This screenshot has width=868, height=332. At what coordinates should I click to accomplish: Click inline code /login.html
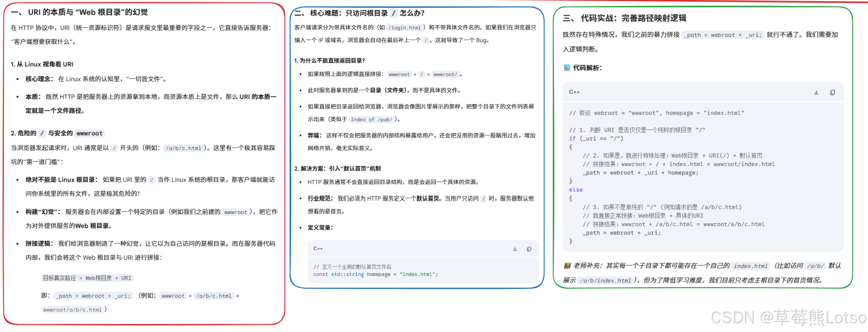(x=404, y=28)
